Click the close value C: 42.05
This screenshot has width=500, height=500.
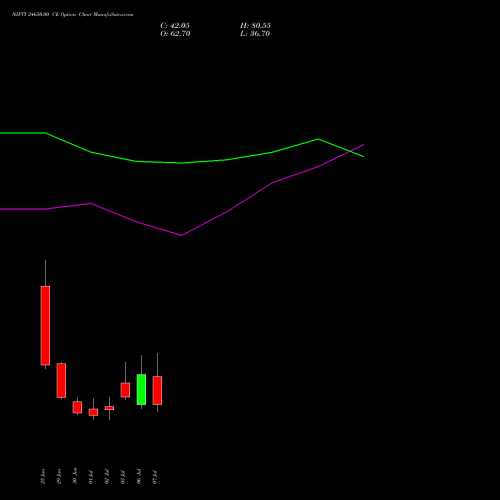(175, 26)
